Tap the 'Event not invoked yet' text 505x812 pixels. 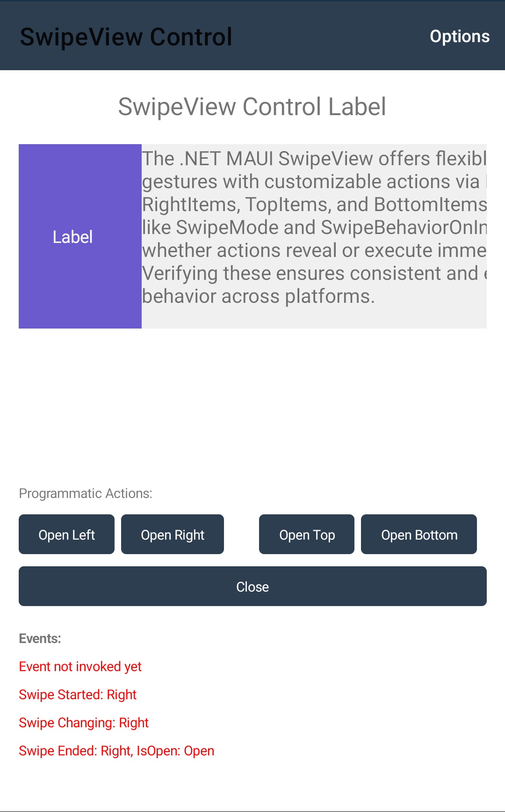point(80,666)
